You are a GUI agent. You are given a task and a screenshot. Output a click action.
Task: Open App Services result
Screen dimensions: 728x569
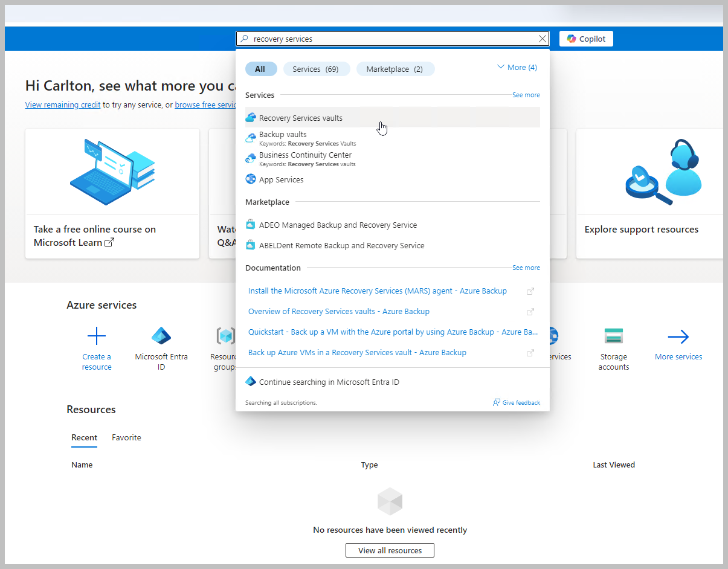393,179
